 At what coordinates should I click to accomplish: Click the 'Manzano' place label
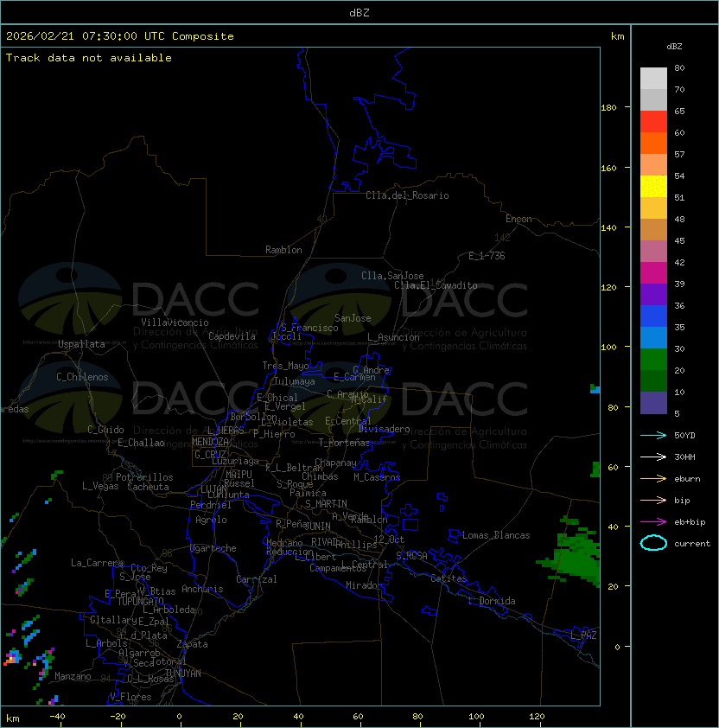(73, 676)
